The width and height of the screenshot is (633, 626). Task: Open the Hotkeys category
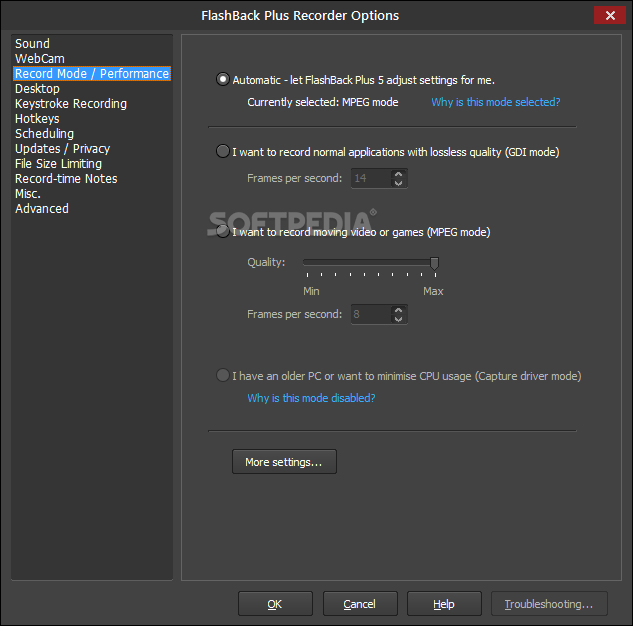(x=37, y=119)
